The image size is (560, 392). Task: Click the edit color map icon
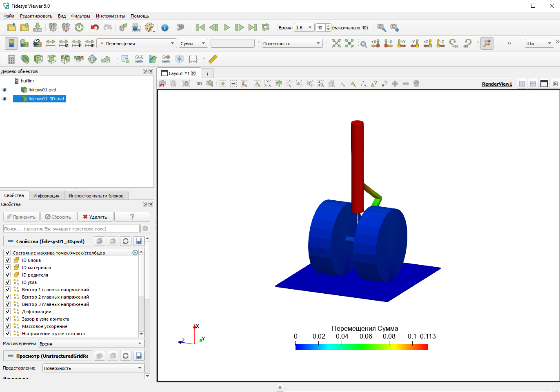24,43
